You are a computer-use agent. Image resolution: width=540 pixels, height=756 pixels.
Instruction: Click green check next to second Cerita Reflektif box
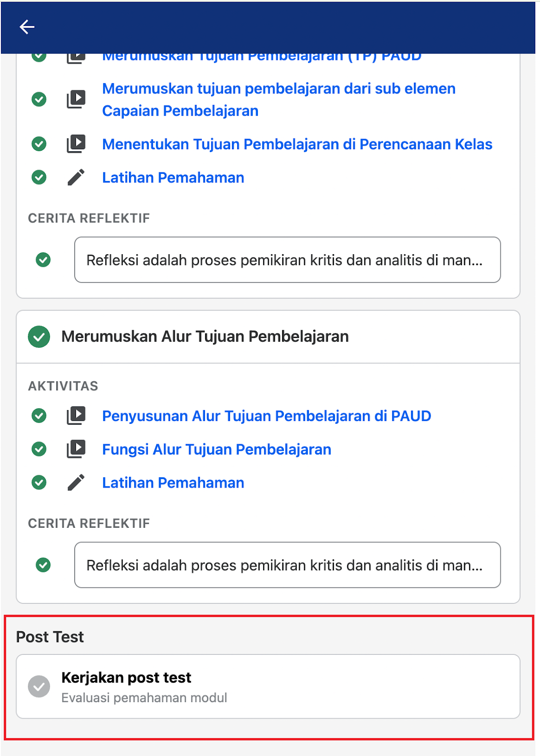coord(43,565)
